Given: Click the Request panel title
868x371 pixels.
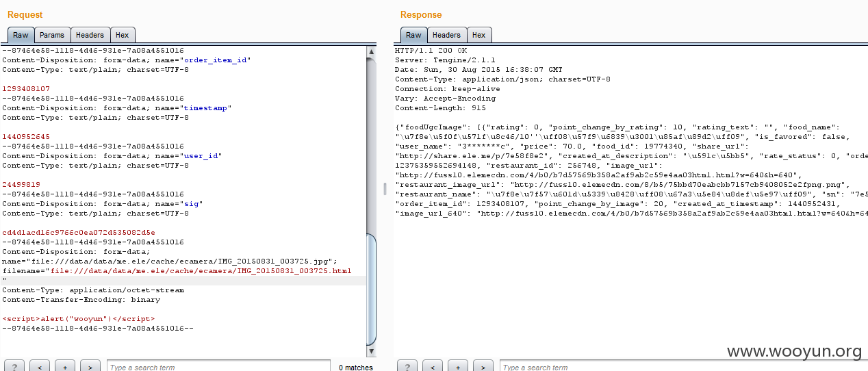Looking at the screenshot, I should (x=25, y=14).
